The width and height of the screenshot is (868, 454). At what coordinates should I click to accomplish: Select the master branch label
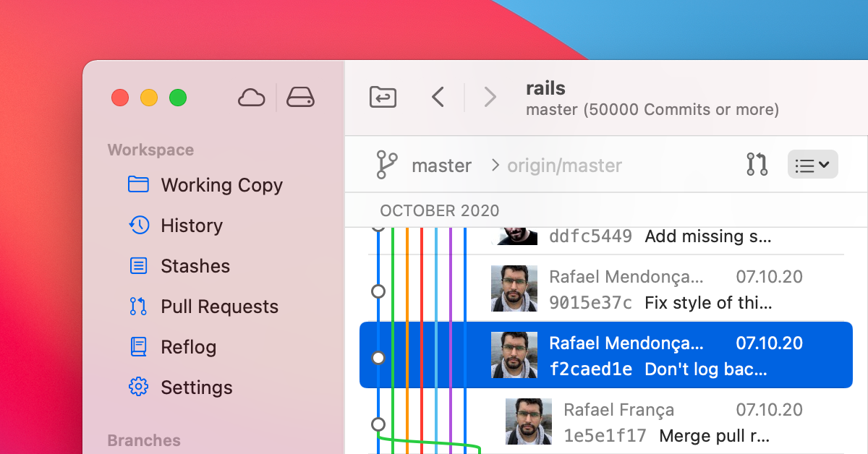point(441,166)
